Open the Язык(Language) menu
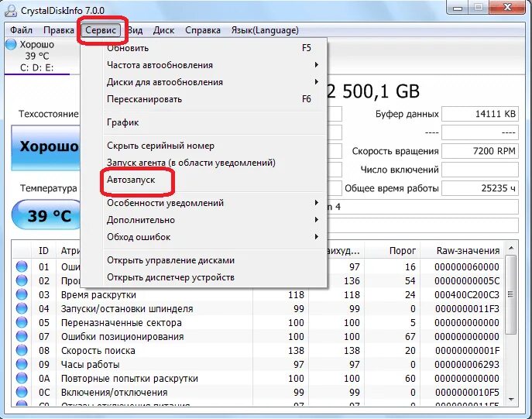Viewport: 532px width, 419px height. (265, 30)
